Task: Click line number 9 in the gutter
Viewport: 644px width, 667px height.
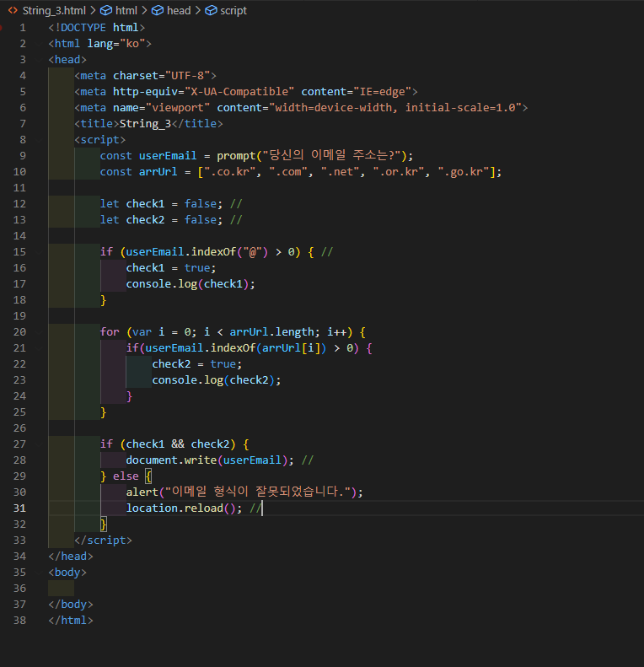Action: pyautogui.click(x=23, y=156)
